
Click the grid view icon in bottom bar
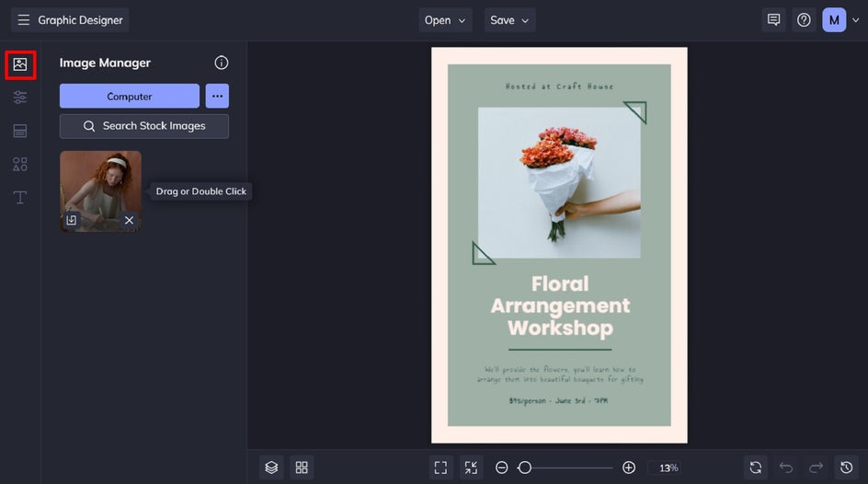coord(302,467)
